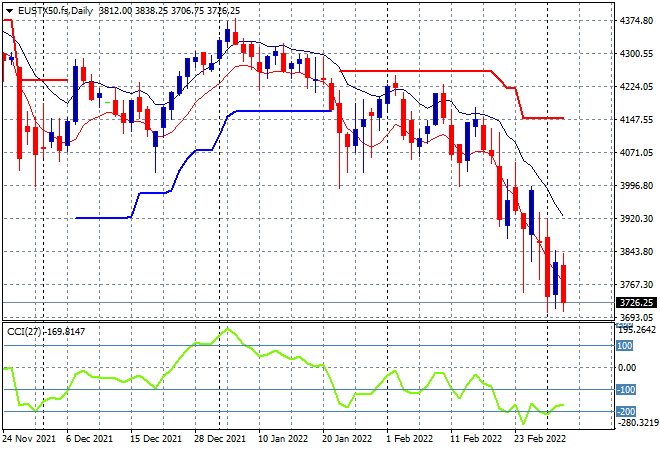Click the blue -100 CCI level tag
The height and width of the screenshot is (450, 660).
[625, 390]
